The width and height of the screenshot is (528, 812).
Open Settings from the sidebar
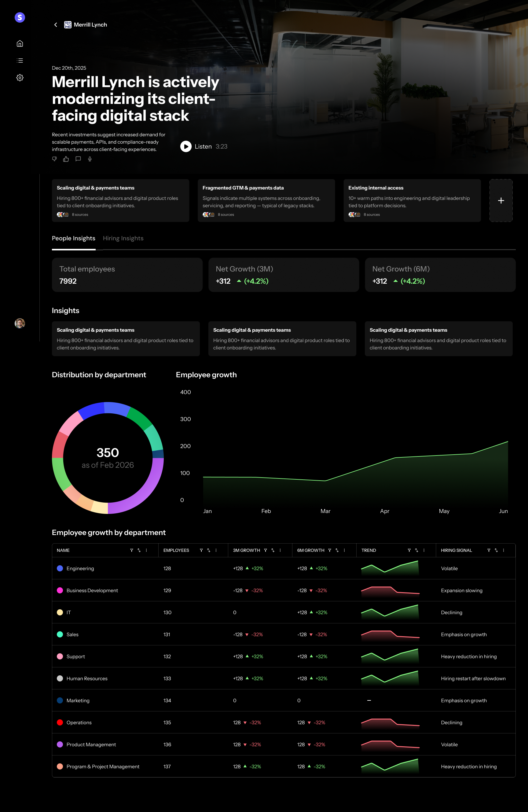coord(20,77)
